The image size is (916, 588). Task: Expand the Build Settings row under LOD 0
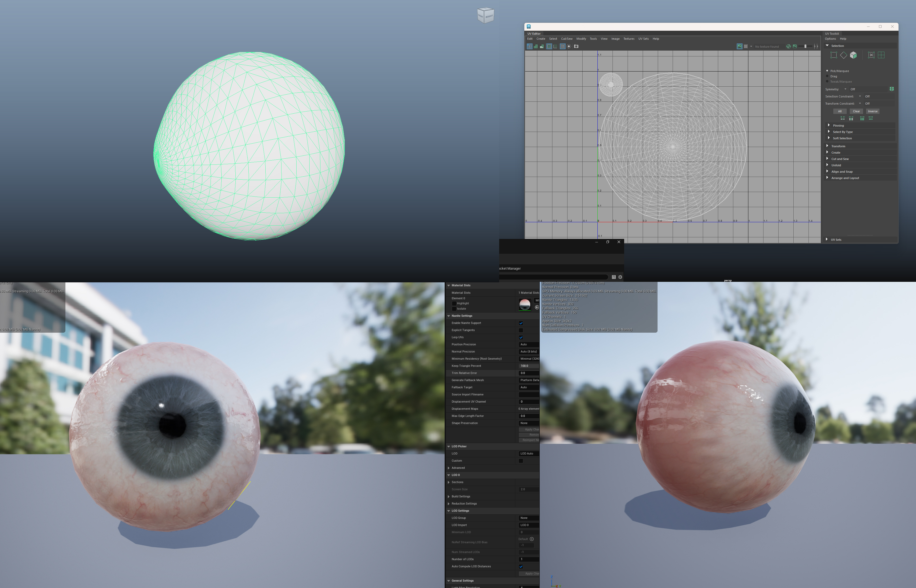tap(448, 497)
